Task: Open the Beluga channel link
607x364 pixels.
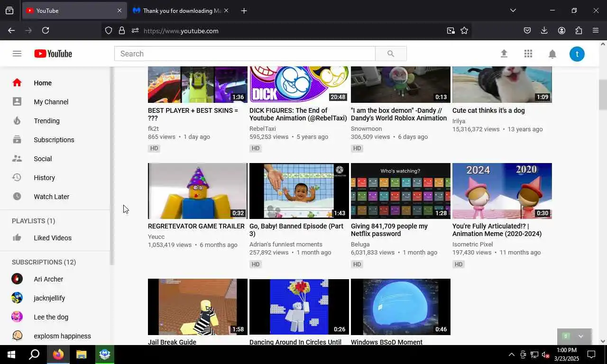Action: click(x=360, y=244)
